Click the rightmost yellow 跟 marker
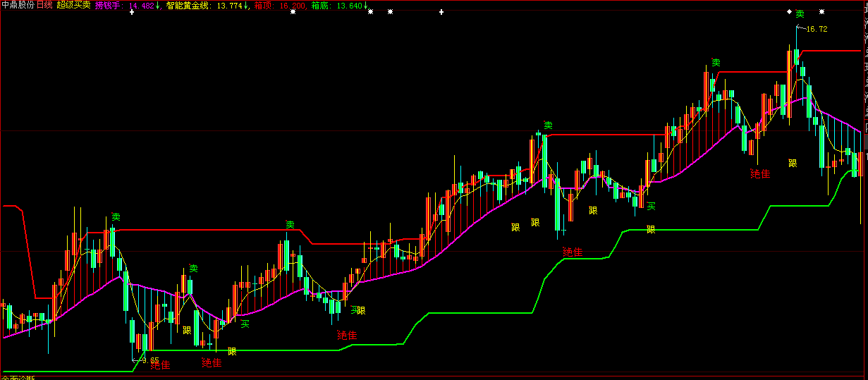This screenshot has width=868, height=380. point(793,163)
